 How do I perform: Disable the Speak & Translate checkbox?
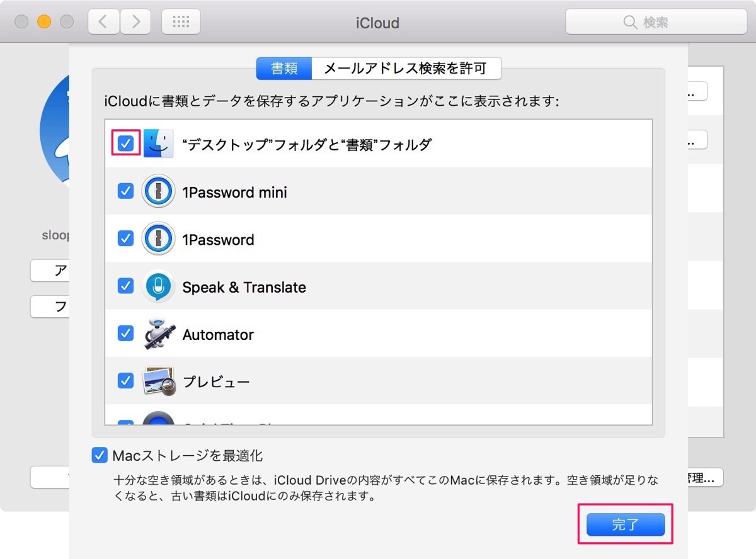coord(125,286)
